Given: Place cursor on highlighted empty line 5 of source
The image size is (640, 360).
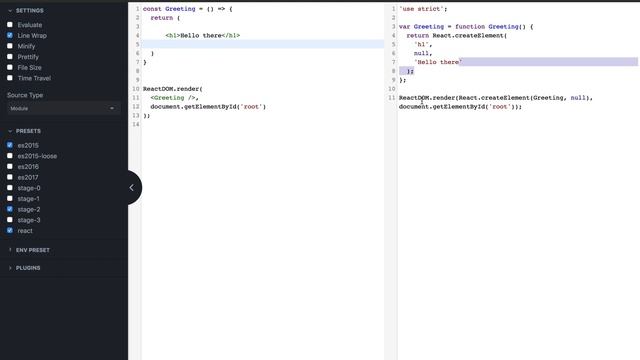Looking at the screenshot, I should point(263,44).
